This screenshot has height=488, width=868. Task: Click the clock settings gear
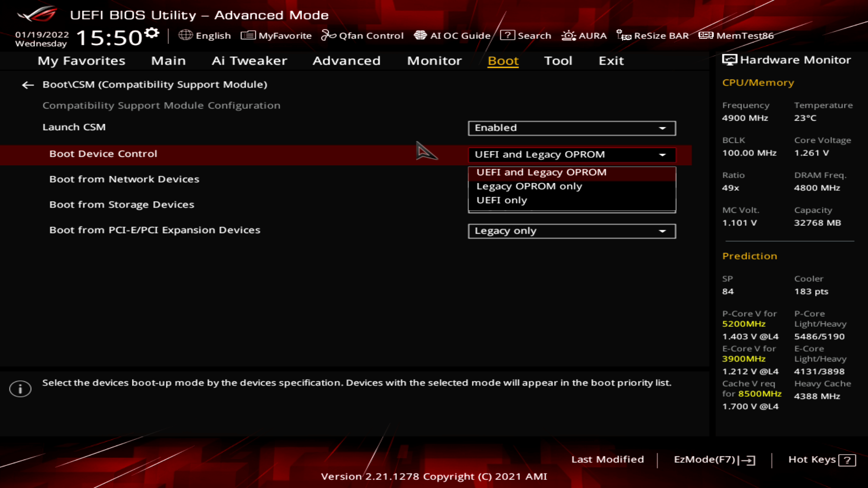pos(151,32)
